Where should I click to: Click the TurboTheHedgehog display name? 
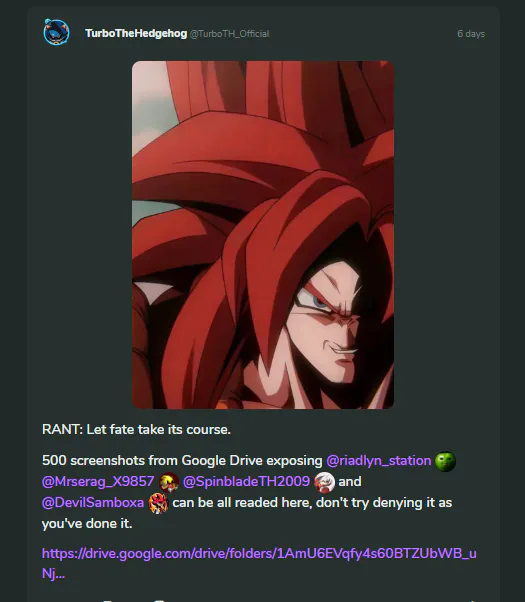(136, 33)
